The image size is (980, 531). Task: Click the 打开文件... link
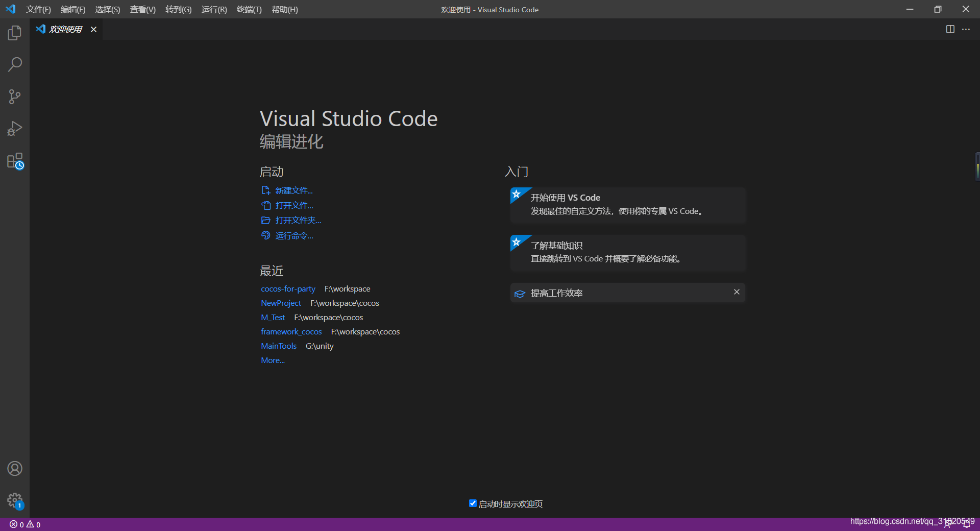tap(294, 205)
